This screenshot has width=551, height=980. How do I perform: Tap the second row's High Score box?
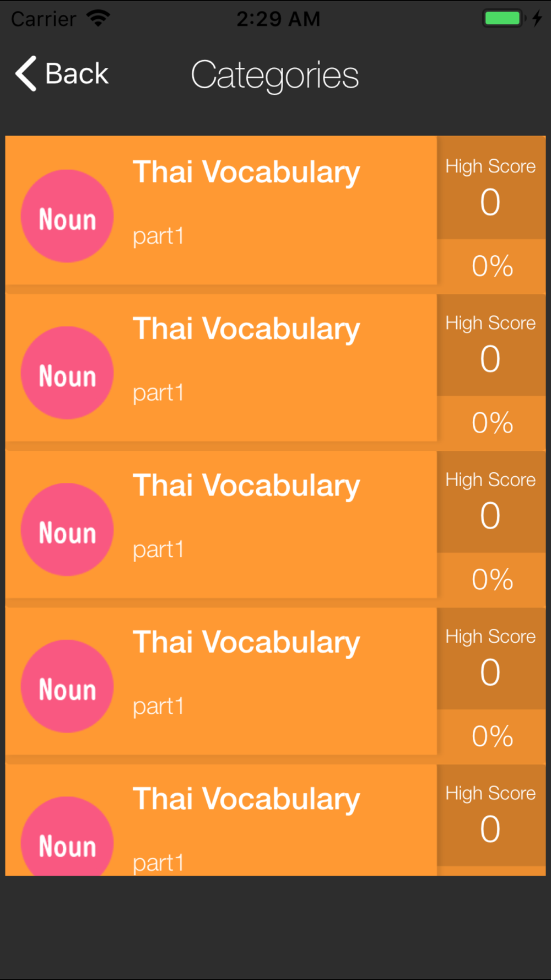coord(491,345)
